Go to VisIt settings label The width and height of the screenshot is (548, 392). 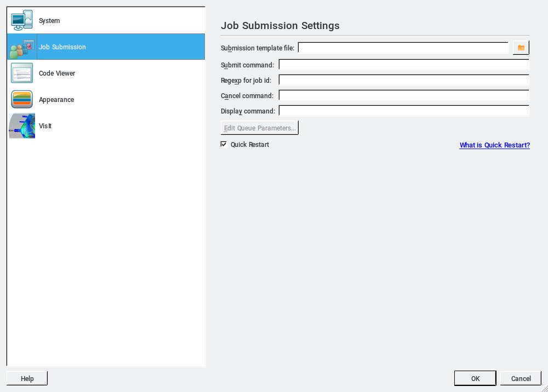coord(45,126)
